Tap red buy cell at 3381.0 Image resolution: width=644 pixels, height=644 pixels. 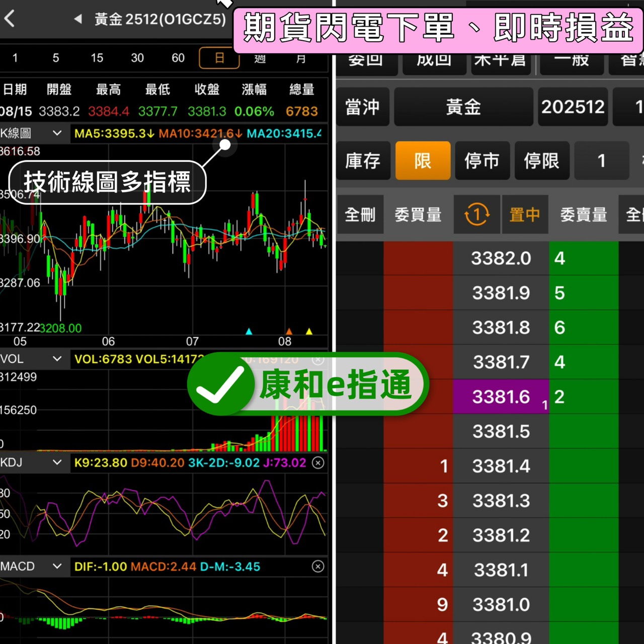point(419,604)
